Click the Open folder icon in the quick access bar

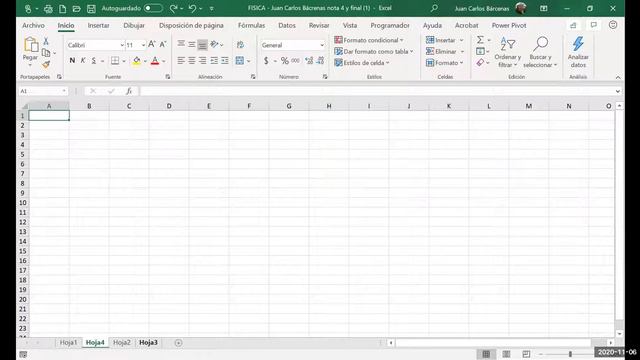pyautogui.click(x=76, y=9)
